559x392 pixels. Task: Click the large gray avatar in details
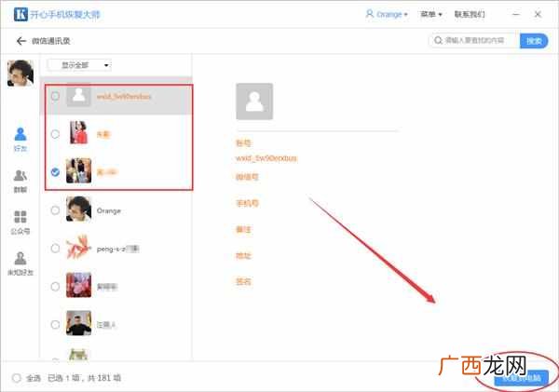coord(254,101)
